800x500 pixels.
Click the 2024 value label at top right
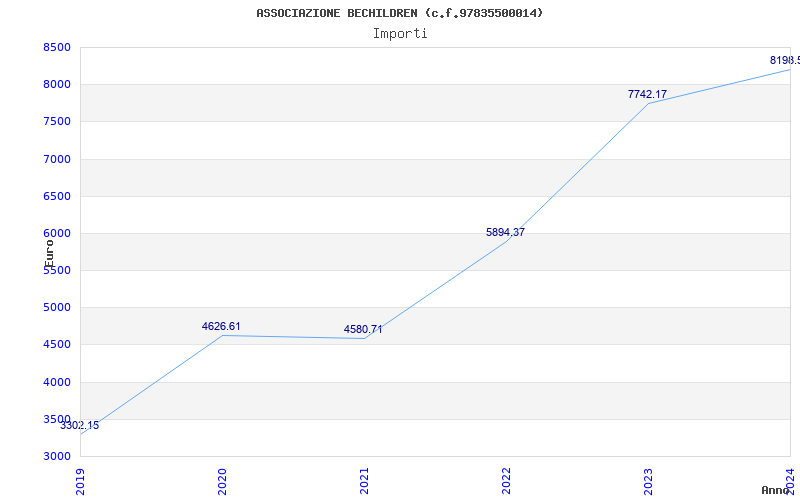tap(785, 61)
